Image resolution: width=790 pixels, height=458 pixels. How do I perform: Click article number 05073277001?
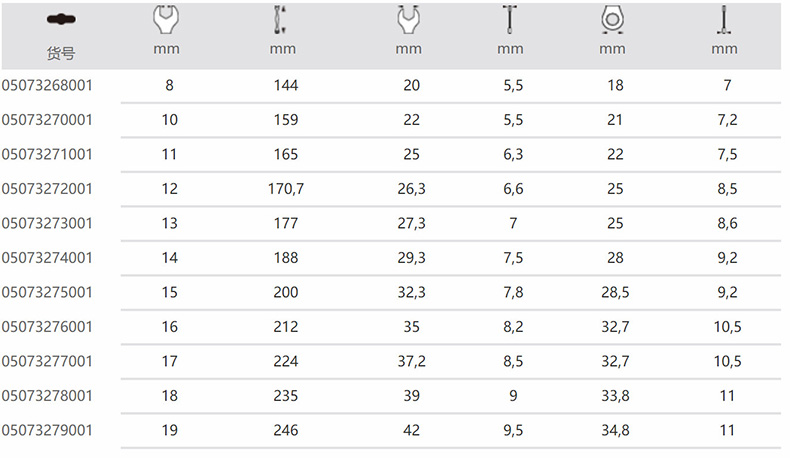pos(47,360)
